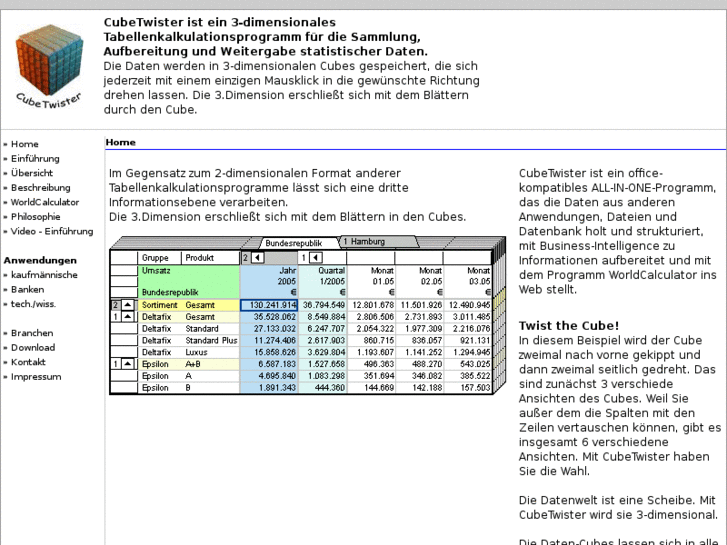Go to the Branchen page
Image resolution: width=727 pixels, height=545 pixels.
32,333
